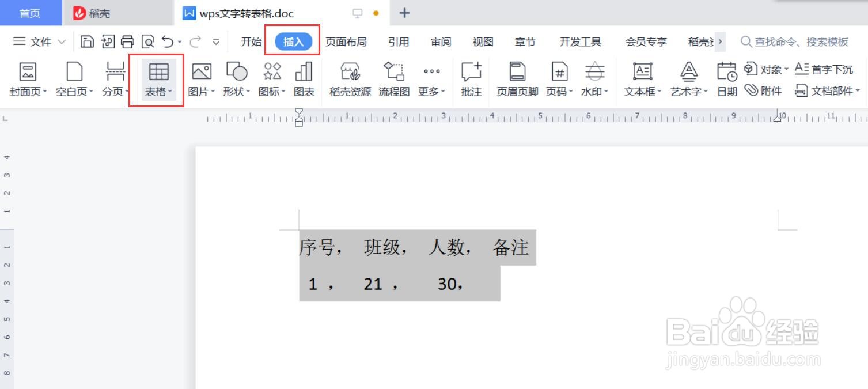
Task: Show more ribbon tabs with the right chevron
Action: coord(720,41)
